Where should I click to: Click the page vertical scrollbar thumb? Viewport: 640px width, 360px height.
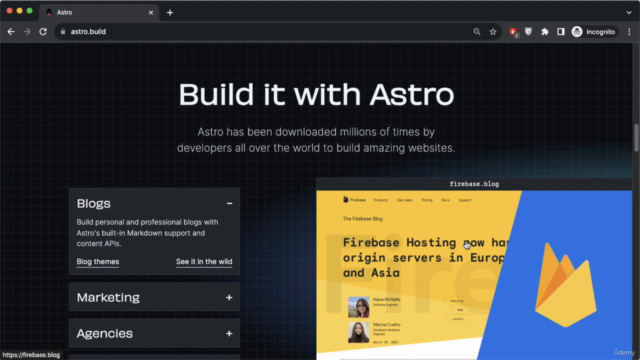636,138
